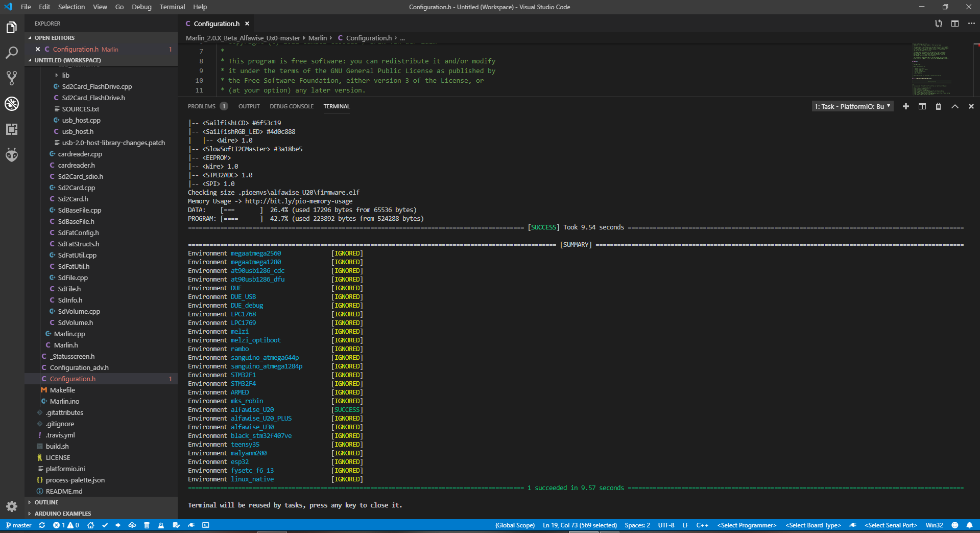Split the terminal panel
This screenshot has width=980, height=533.
[x=922, y=106]
